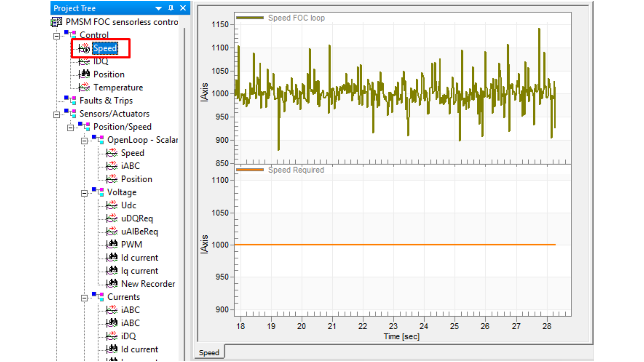644x362 pixels.
Task: Click the recorder icon beside PWM
Action: coord(112,244)
